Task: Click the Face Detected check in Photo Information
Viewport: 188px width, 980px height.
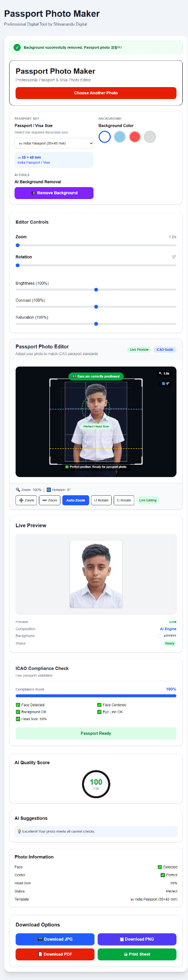Action: [160, 867]
